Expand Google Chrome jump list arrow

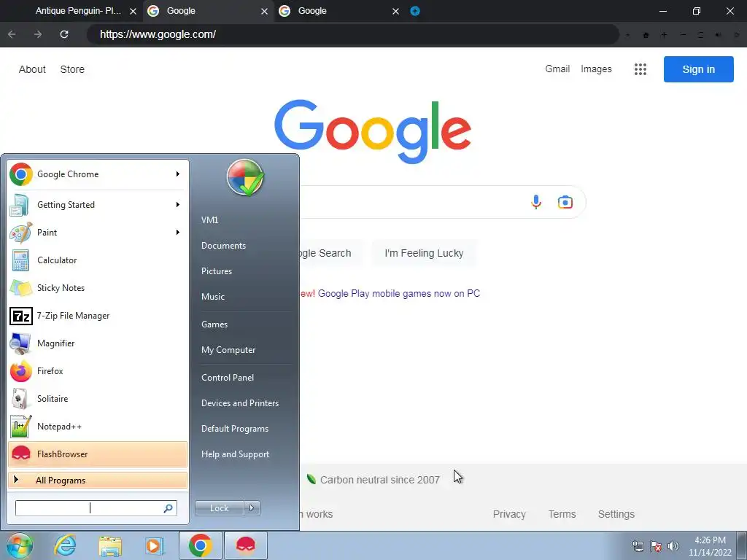click(x=178, y=174)
